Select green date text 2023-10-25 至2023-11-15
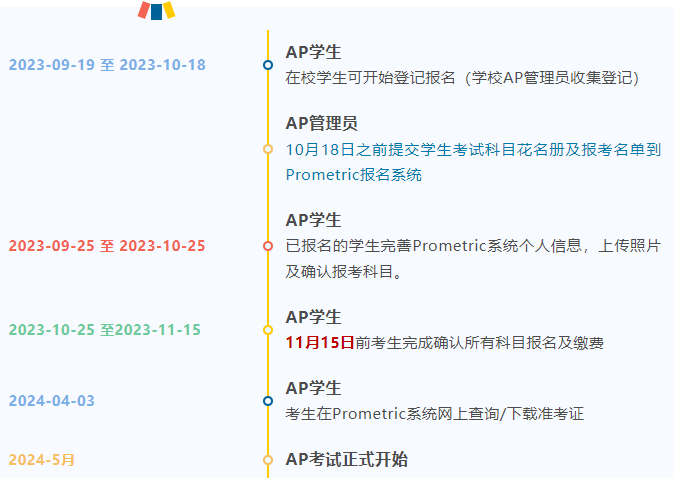 click(x=105, y=330)
